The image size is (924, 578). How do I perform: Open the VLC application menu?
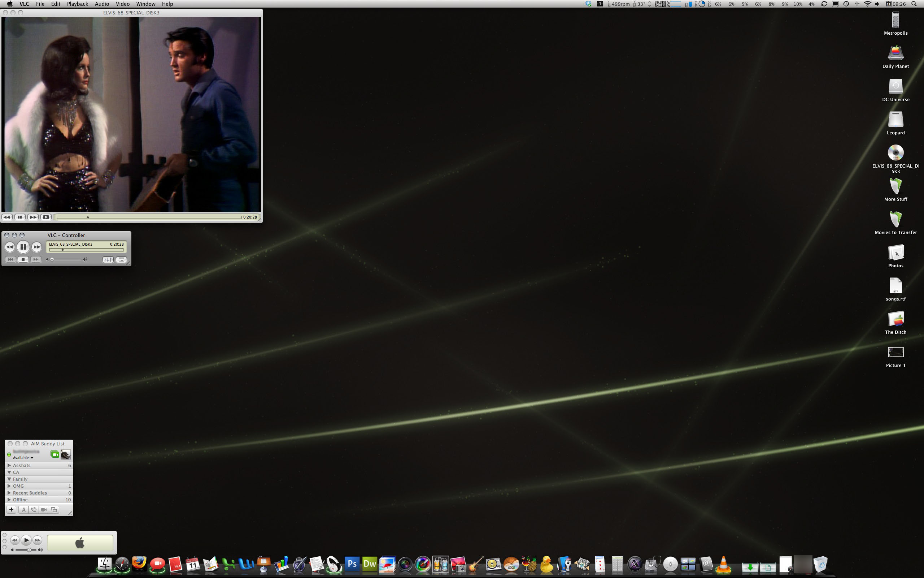[x=25, y=4]
